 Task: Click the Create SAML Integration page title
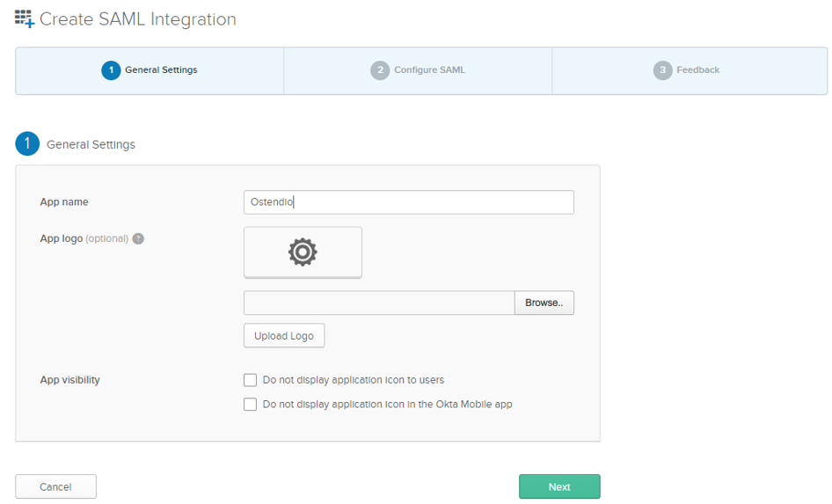pyautogui.click(x=138, y=19)
